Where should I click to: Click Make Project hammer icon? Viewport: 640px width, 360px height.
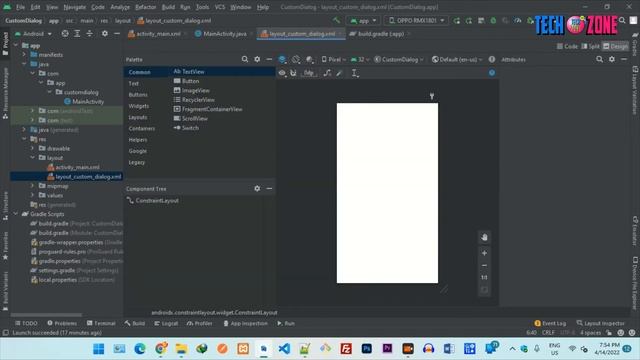(x=336, y=20)
